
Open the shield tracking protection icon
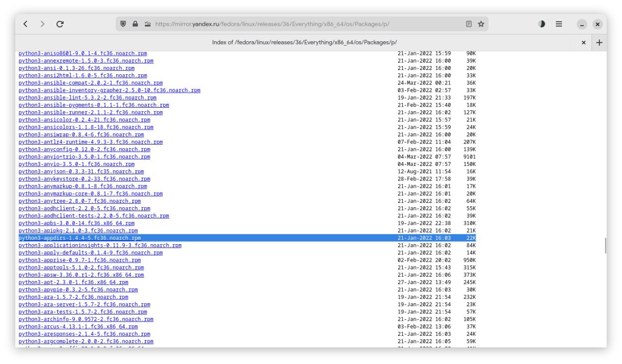[123, 24]
